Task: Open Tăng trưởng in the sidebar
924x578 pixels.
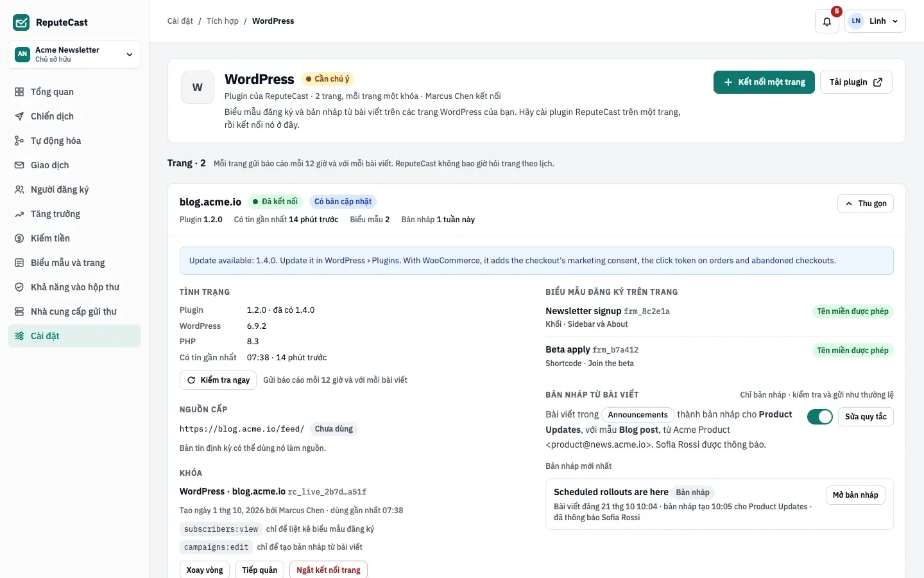Action: pos(74,214)
